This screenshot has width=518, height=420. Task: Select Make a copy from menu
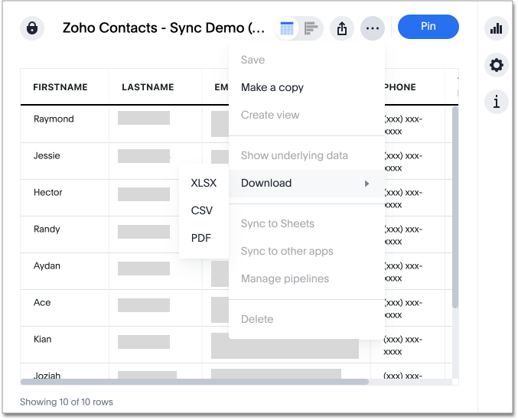click(x=272, y=87)
